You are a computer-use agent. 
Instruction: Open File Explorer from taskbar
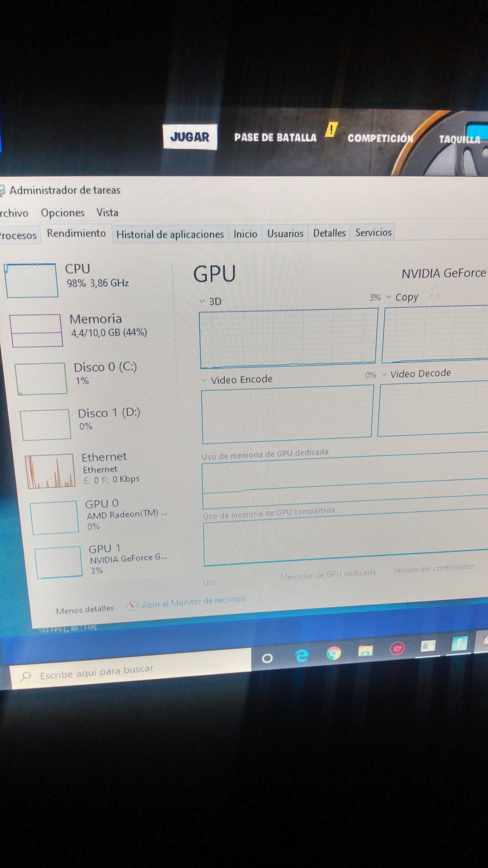click(x=365, y=650)
